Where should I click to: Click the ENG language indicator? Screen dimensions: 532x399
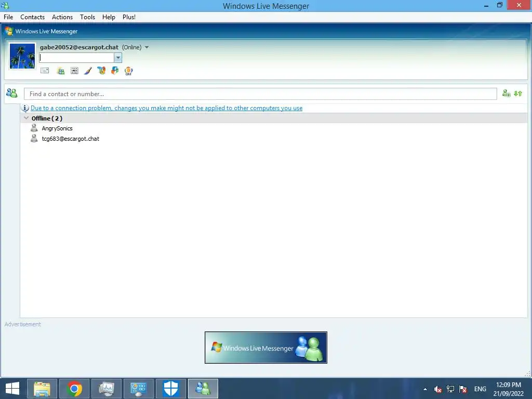tap(480, 389)
